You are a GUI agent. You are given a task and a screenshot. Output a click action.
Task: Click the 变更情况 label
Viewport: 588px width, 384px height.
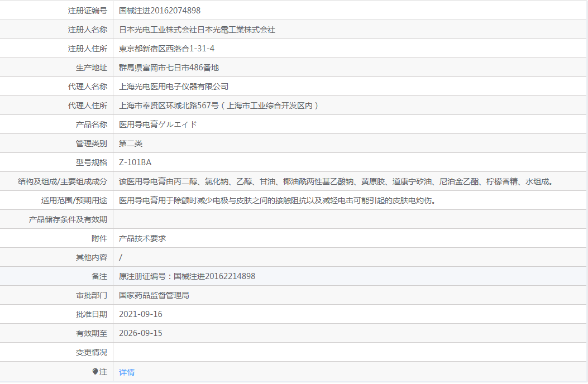click(x=92, y=352)
